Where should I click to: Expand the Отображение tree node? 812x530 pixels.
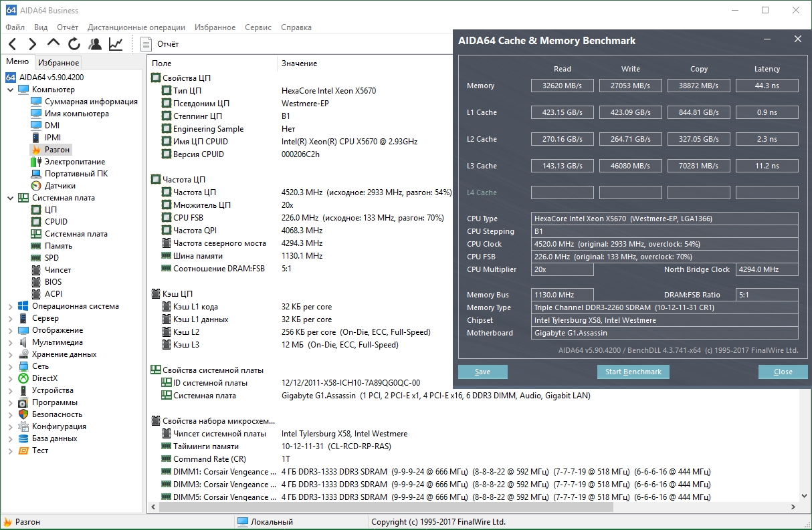tap(10, 330)
